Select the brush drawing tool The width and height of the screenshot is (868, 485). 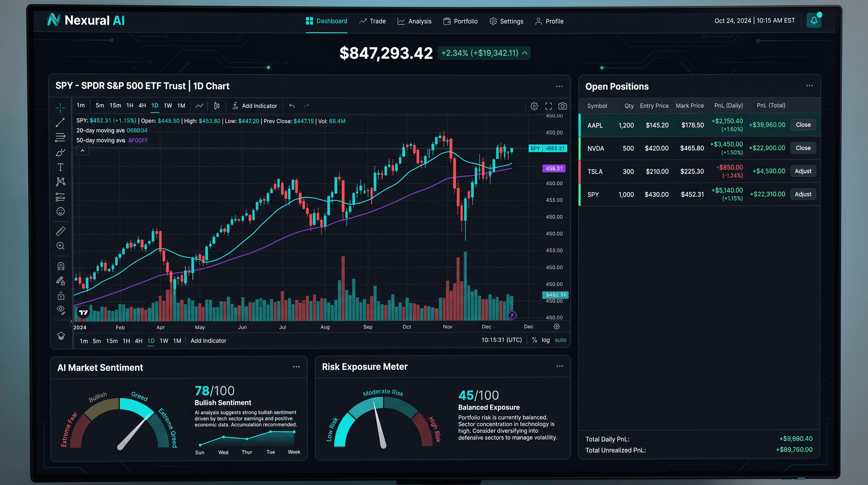pyautogui.click(x=60, y=152)
